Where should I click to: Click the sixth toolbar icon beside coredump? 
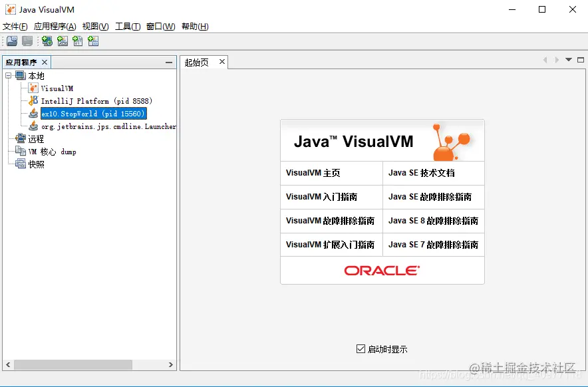pyautogui.click(x=93, y=41)
